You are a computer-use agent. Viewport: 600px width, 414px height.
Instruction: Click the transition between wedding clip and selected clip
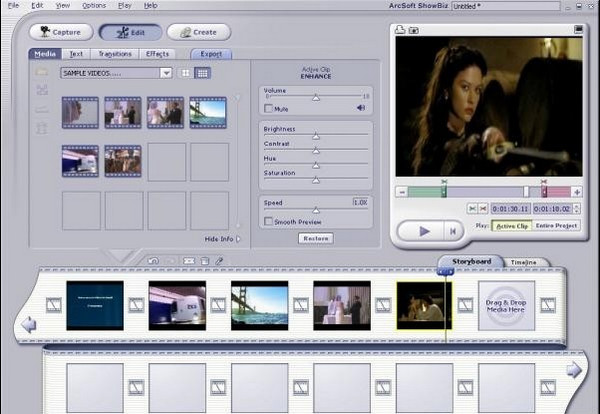[383, 305]
